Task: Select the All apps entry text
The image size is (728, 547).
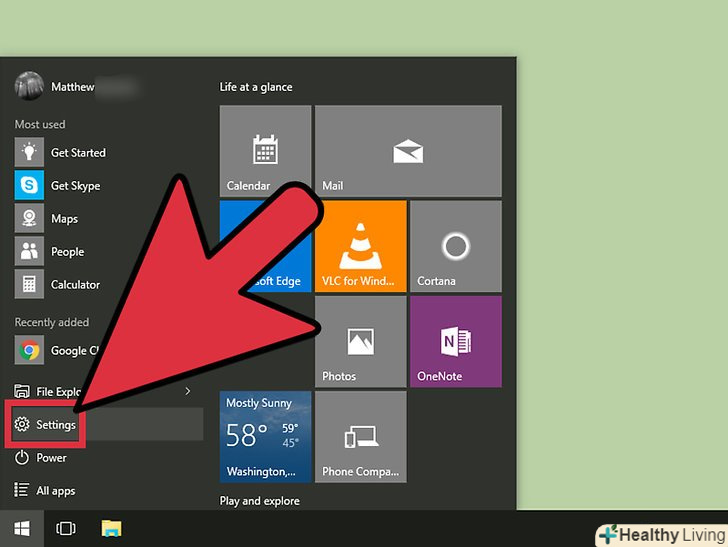Action: coord(56,491)
